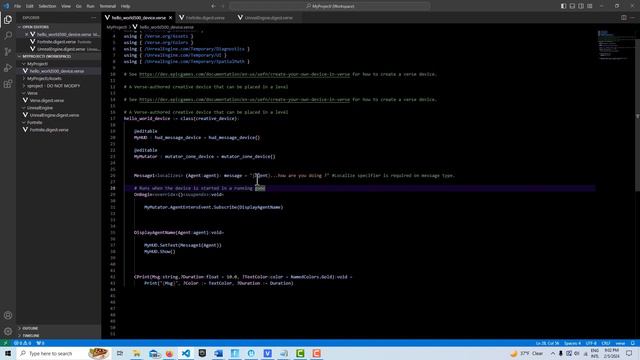
Task: Toggle the Primary Side Bar layout icon
Action: 563,6
